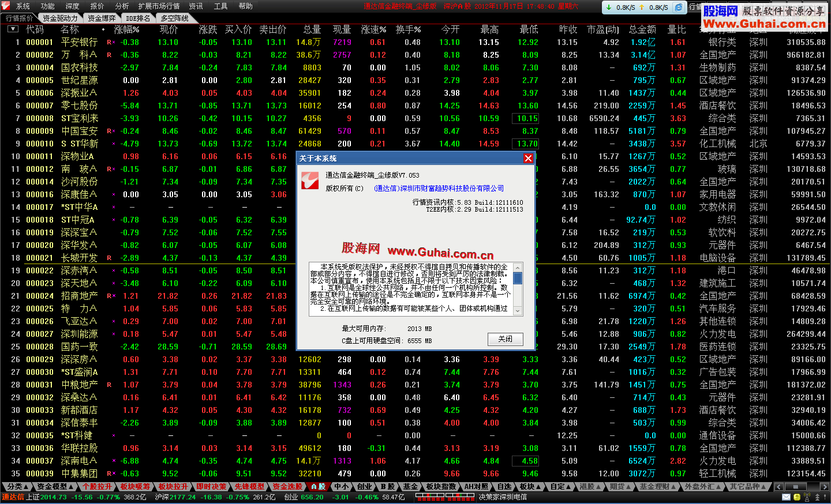Open the 深度 menu
The width and height of the screenshot is (831, 504).
coord(73,6)
